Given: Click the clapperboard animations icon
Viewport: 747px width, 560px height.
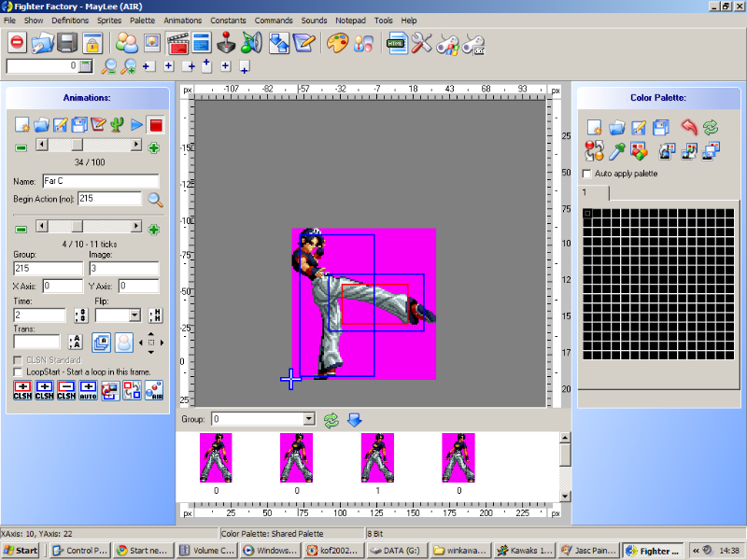Looking at the screenshot, I should pos(177,43).
